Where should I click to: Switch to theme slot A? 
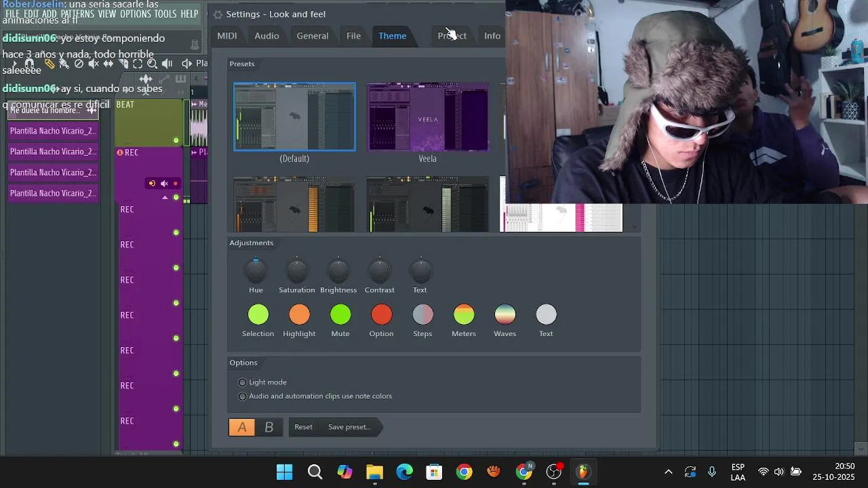point(242,427)
